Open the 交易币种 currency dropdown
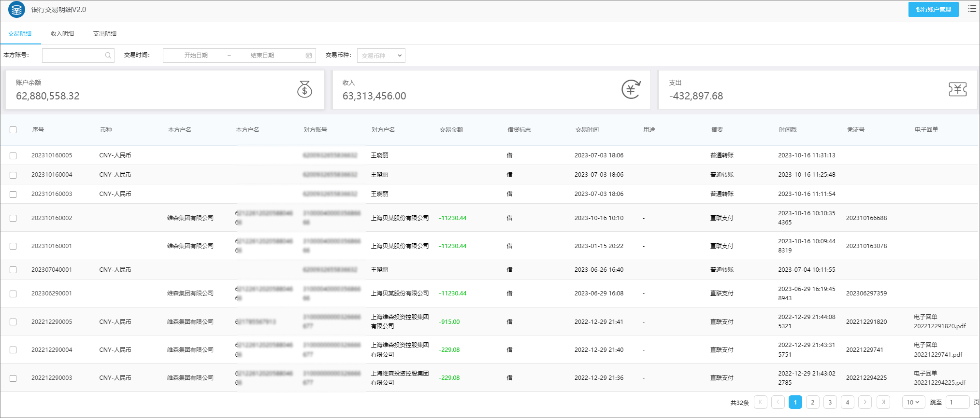This screenshot has height=418, width=980. (381, 56)
